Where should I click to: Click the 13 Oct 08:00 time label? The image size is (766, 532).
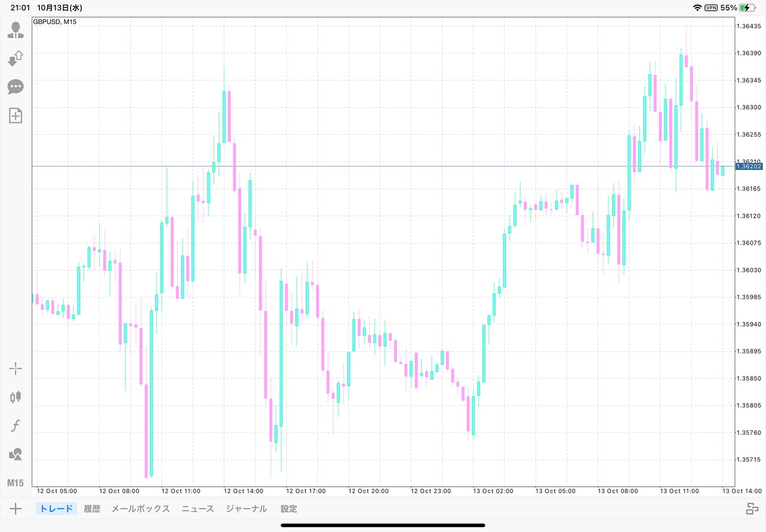click(x=618, y=491)
